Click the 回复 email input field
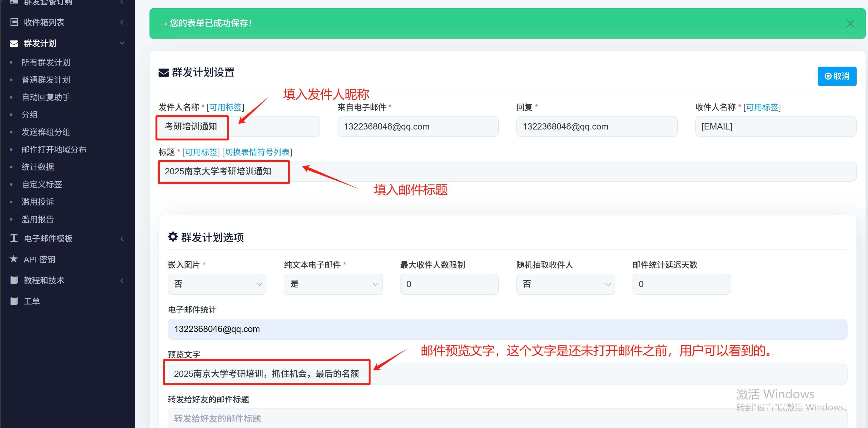 597,126
